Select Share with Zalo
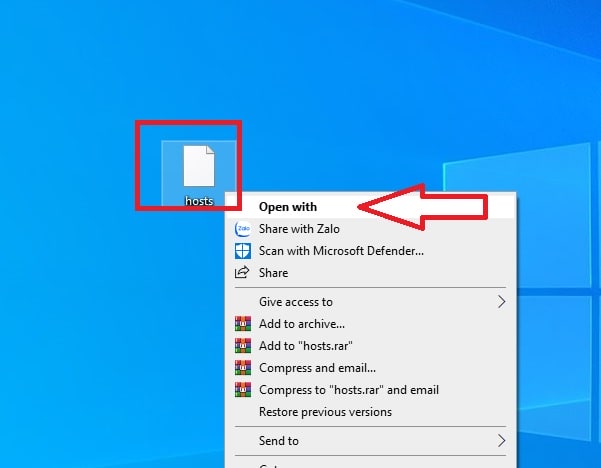The image size is (601, 468). click(370, 229)
